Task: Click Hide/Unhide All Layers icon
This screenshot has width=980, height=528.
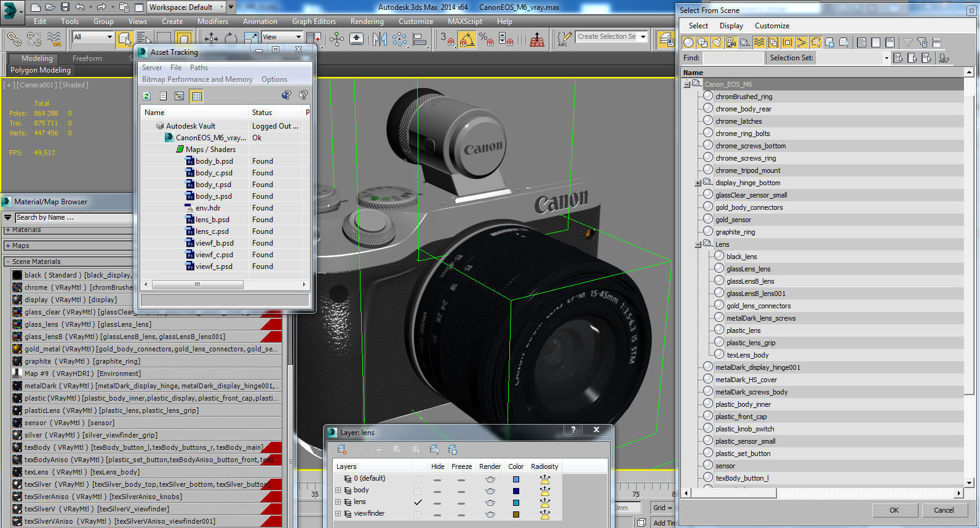Action: coord(434,450)
